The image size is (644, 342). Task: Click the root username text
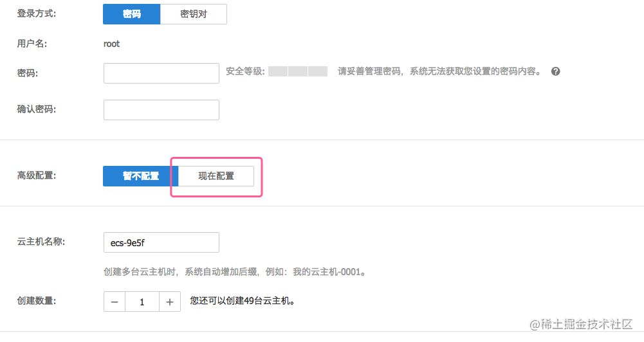coord(112,44)
